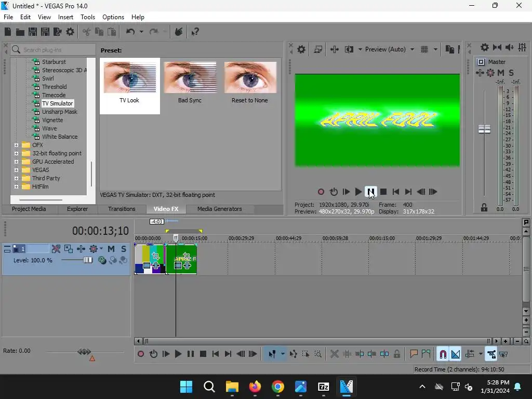Select the Zoom edit tool
This screenshot has height=399, width=532.
click(318, 354)
